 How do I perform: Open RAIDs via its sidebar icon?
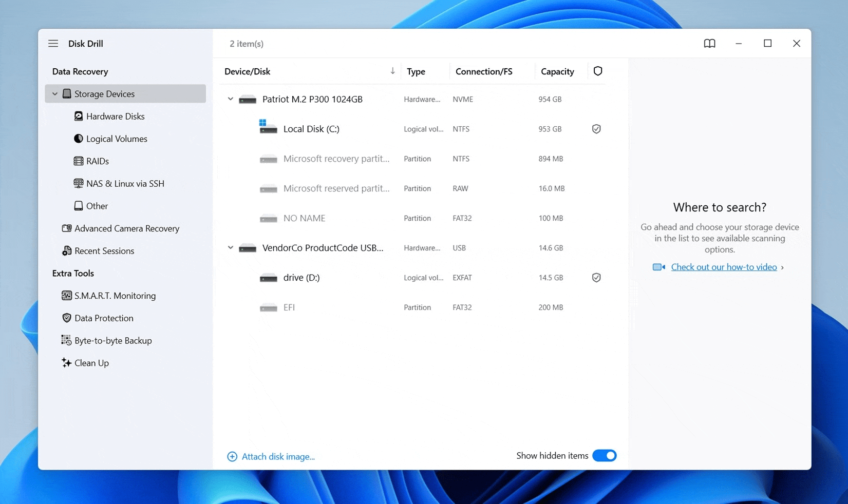point(78,161)
